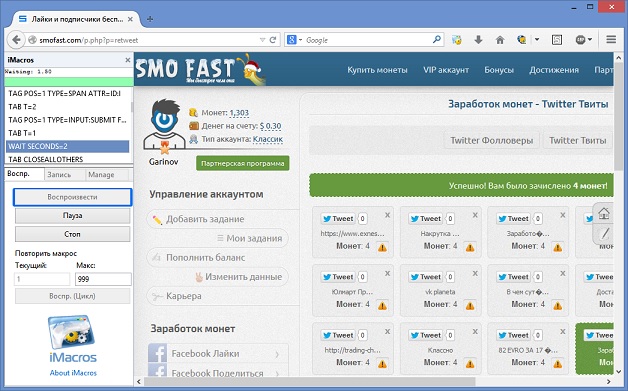Open the Downloads arrow icon in toolbar
The image size is (628, 391).
point(478,40)
